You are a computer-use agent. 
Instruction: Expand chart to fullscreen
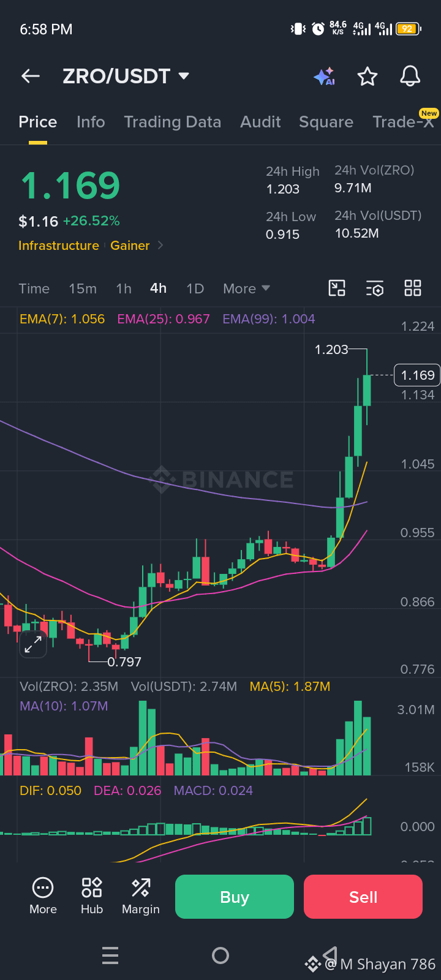pos(33,644)
